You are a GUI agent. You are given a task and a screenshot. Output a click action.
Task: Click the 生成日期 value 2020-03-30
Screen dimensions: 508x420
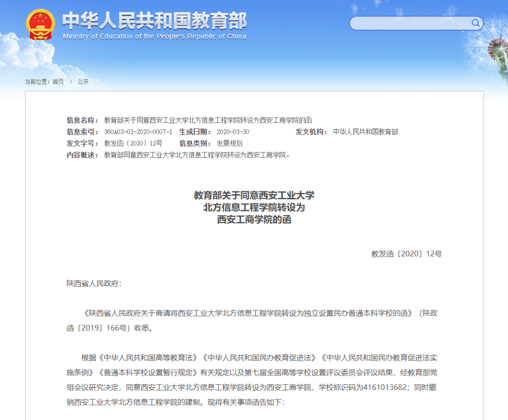pyautogui.click(x=233, y=132)
